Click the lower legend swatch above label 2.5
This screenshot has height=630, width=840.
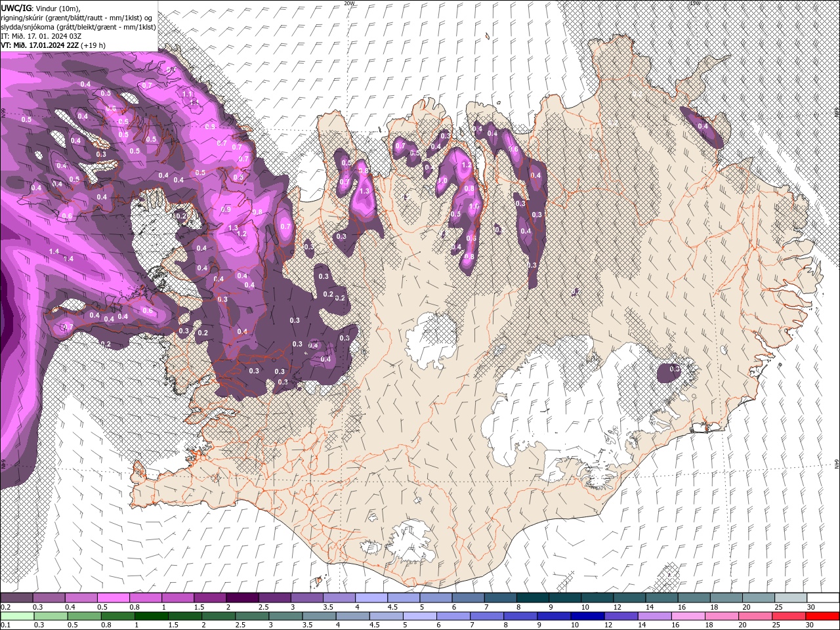coord(251,616)
